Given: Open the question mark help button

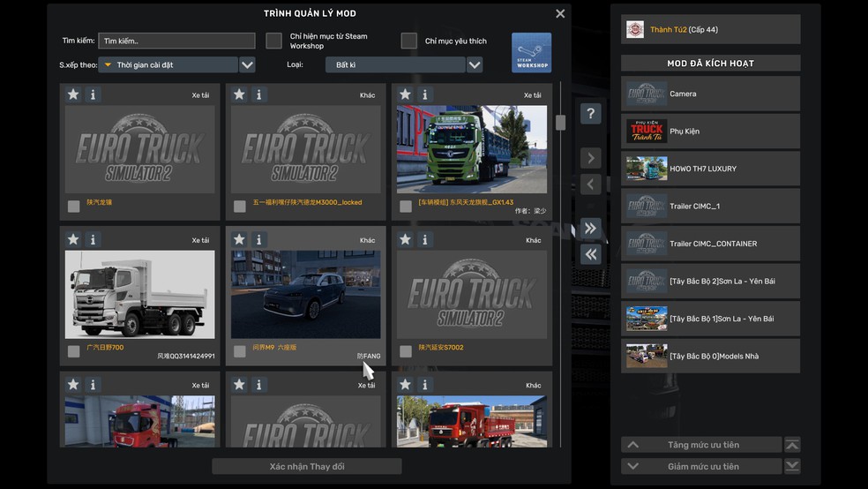Looking at the screenshot, I should tap(591, 114).
